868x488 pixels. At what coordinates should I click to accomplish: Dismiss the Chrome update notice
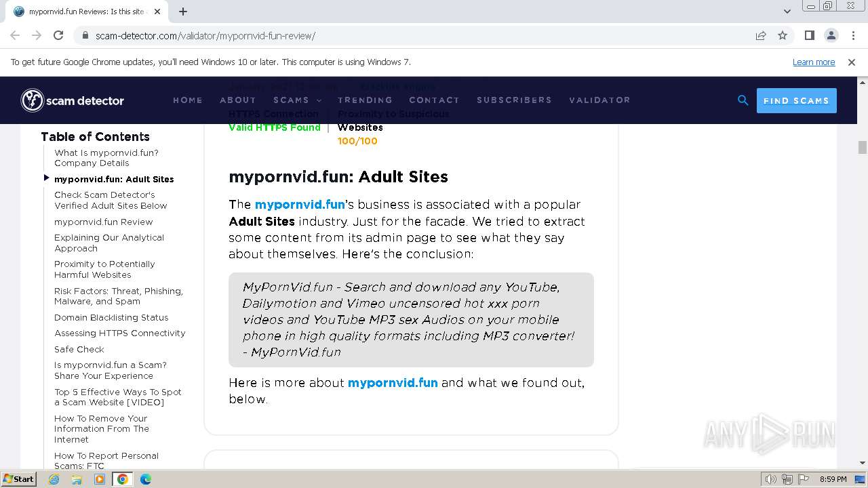click(852, 62)
